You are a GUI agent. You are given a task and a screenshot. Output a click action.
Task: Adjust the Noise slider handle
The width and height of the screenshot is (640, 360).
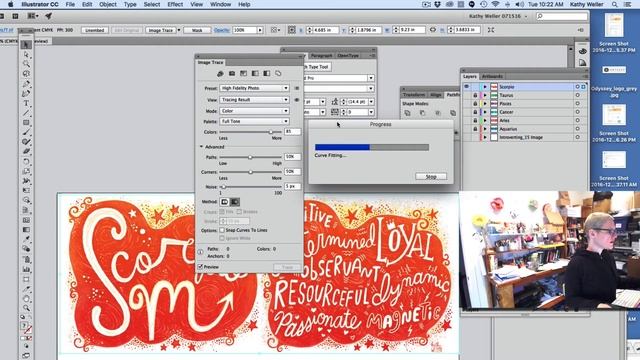pos(224,187)
